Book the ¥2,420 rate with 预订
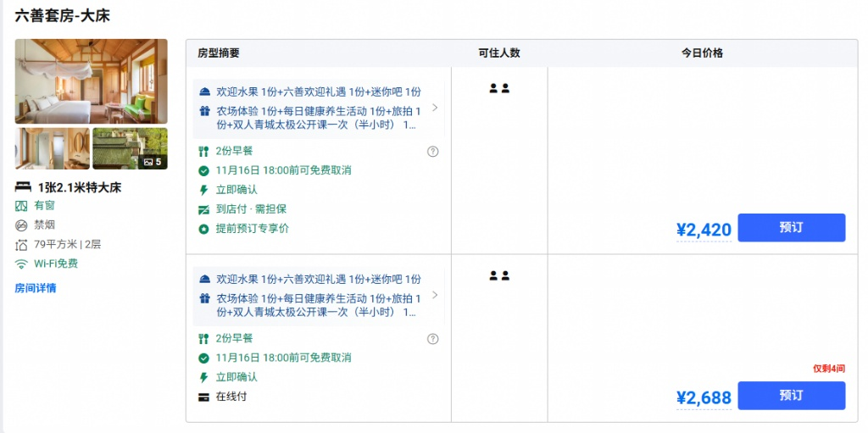The height and width of the screenshot is (433, 868). tap(791, 228)
